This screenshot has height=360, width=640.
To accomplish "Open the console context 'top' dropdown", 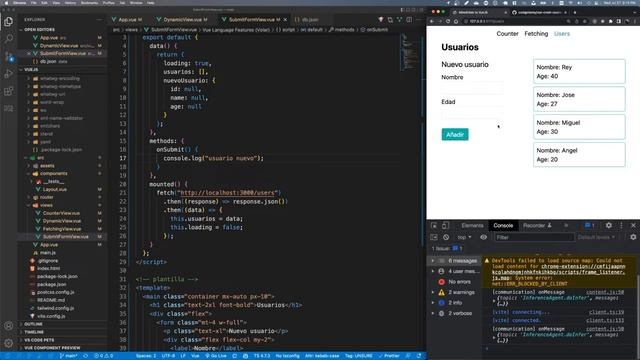I will coord(464,237).
